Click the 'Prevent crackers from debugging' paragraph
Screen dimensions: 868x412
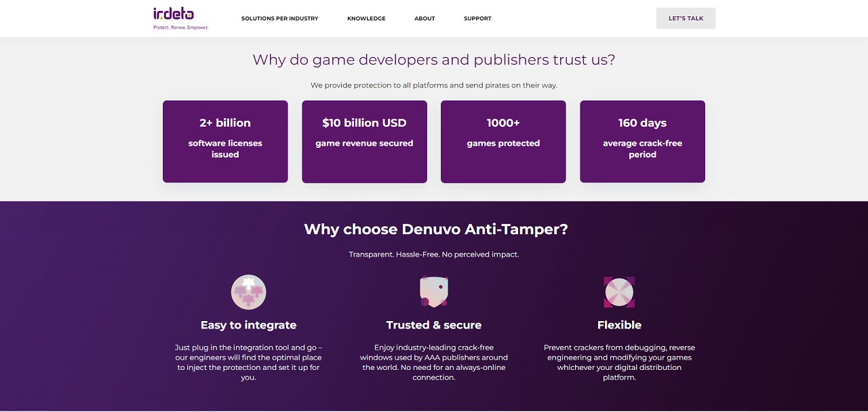click(619, 362)
